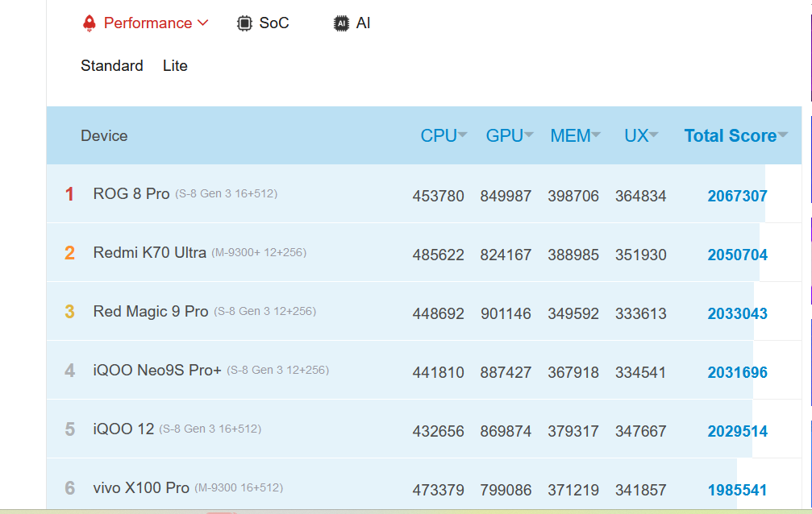Click Redmi K70 Ultra UX score 351930

point(640,255)
